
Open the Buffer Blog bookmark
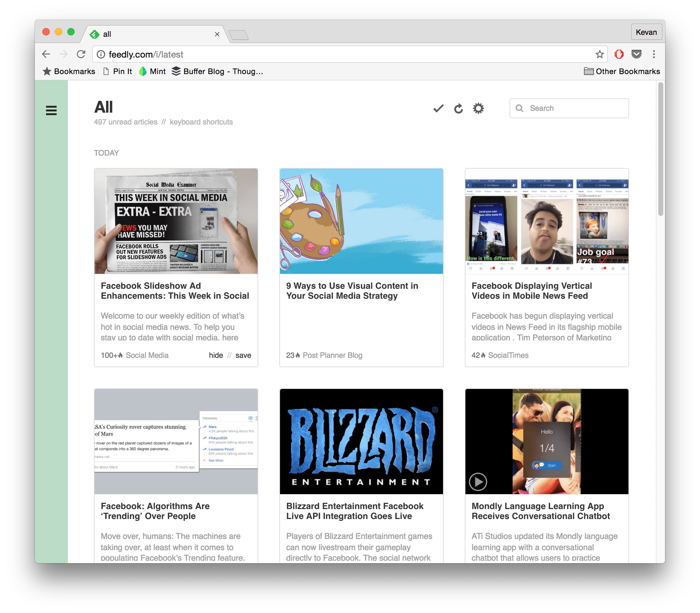217,71
